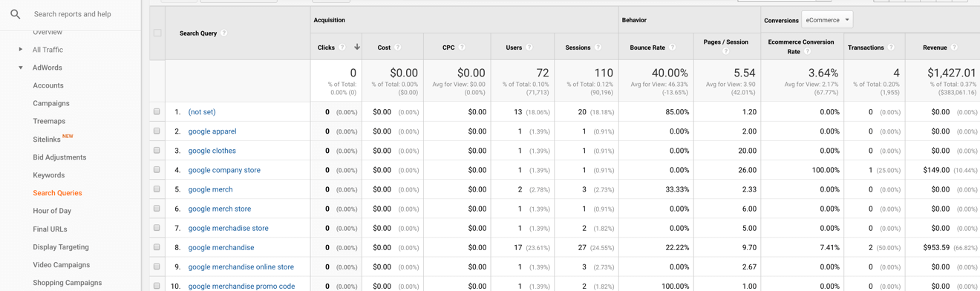Check the box for google company store
The height and width of the screenshot is (291, 980).
(x=157, y=170)
